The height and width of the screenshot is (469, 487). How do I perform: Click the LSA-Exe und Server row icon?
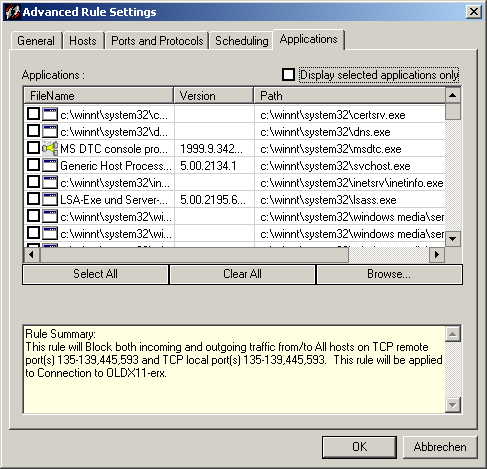click(x=50, y=199)
